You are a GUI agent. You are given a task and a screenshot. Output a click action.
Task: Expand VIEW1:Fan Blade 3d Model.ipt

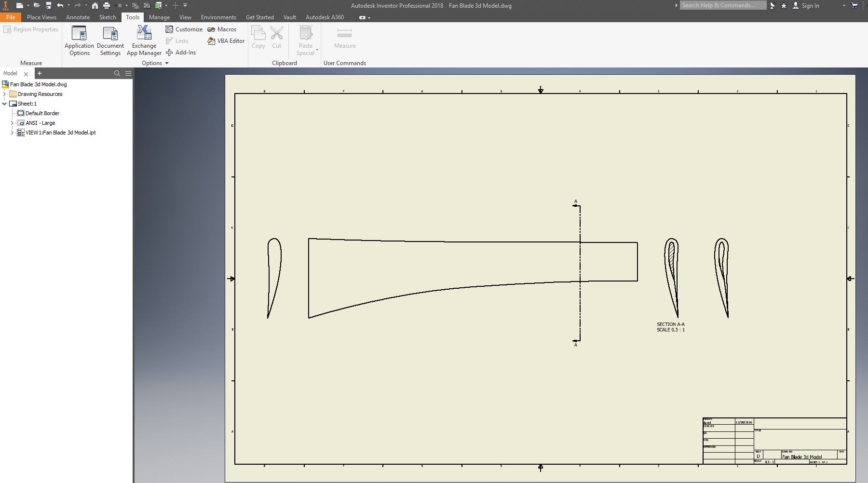click(x=12, y=133)
